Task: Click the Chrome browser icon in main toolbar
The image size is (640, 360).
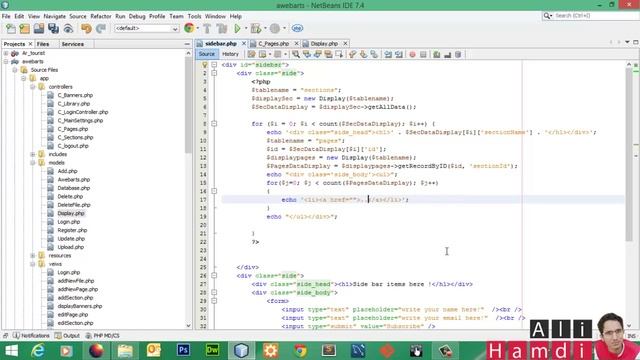Action: coord(189,28)
